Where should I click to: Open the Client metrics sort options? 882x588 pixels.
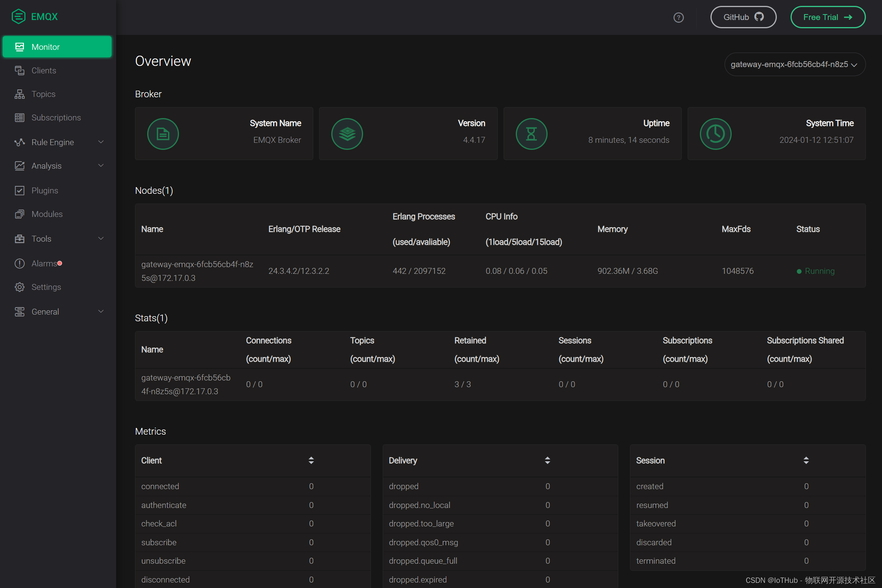310,460
